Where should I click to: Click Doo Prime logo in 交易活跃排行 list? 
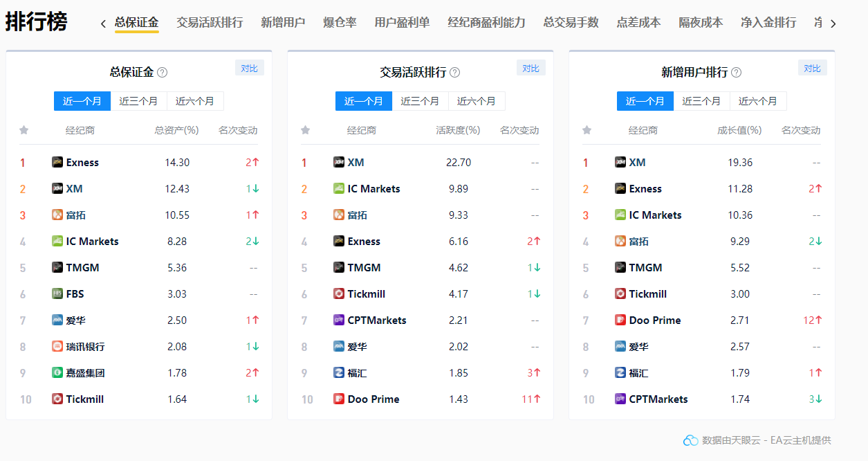click(x=339, y=399)
